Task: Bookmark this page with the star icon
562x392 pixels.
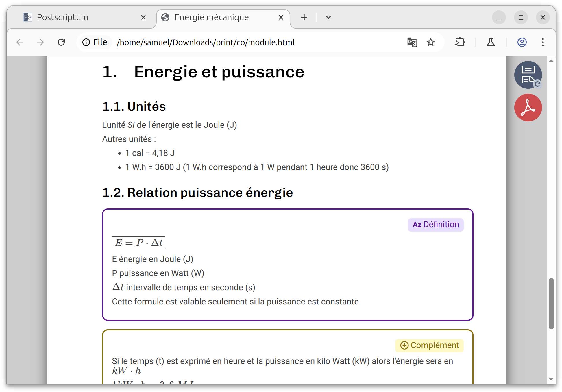Action: click(431, 42)
